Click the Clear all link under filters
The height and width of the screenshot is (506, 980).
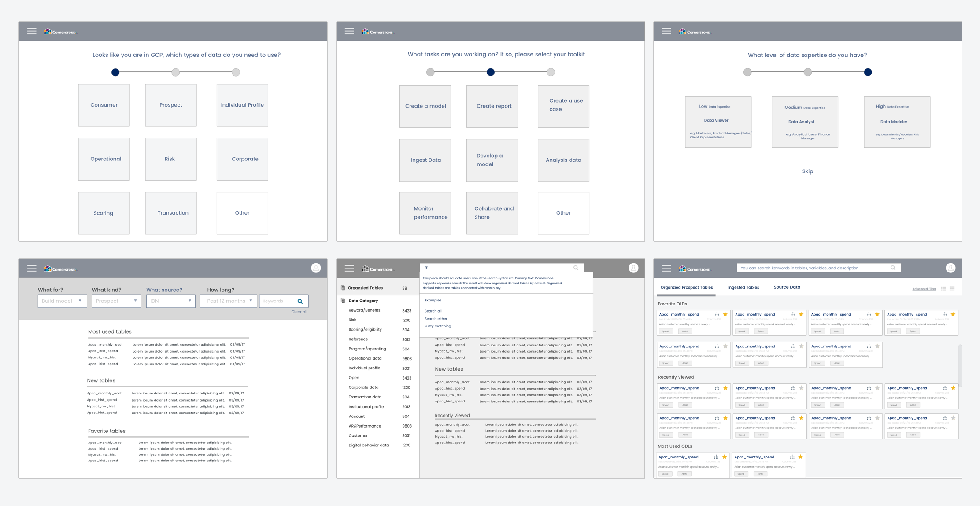tap(299, 312)
